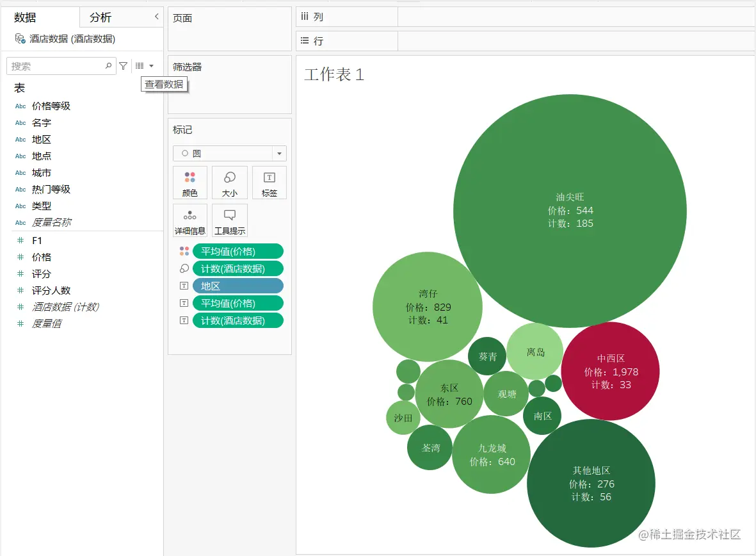The height and width of the screenshot is (556, 756).
Task: Select the 酒店数据 (计数) measure field
Action: [x=65, y=307]
